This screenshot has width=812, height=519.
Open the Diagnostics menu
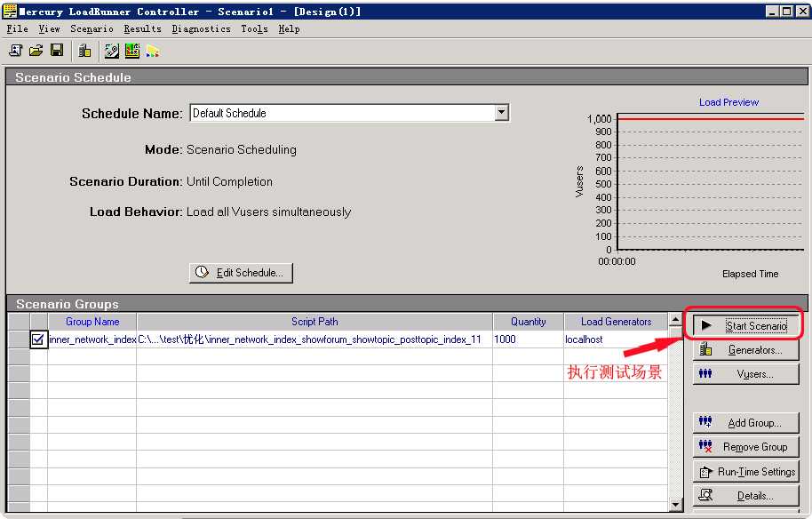tap(202, 29)
